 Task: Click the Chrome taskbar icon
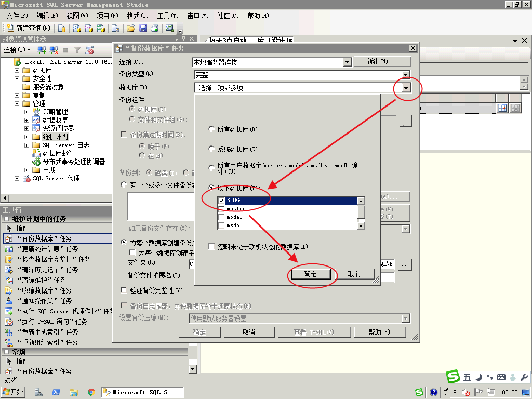click(91, 393)
